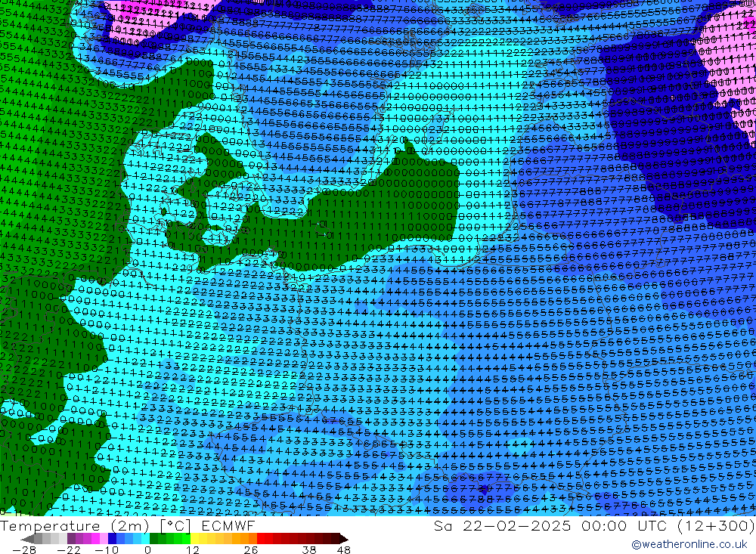Click the 'Temperature (2m)' title text

[75, 525]
